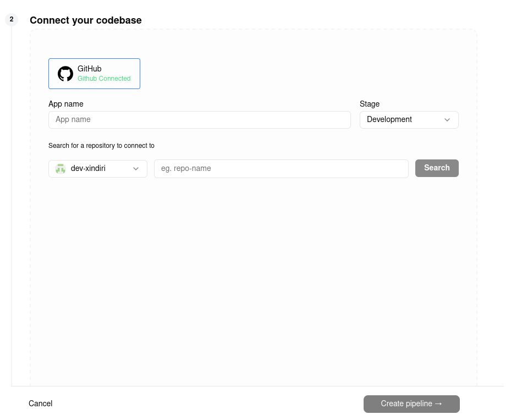
Task: Select the GitHub provider card
Action: (94, 74)
